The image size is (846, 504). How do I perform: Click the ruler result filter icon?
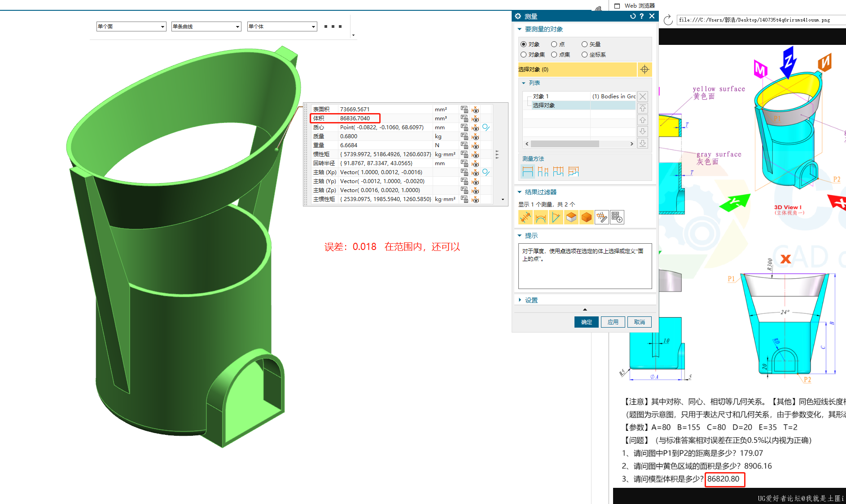pyautogui.click(x=602, y=218)
